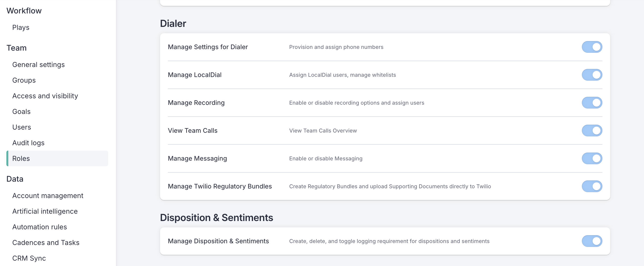Click the Team section heading

click(16, 48)
